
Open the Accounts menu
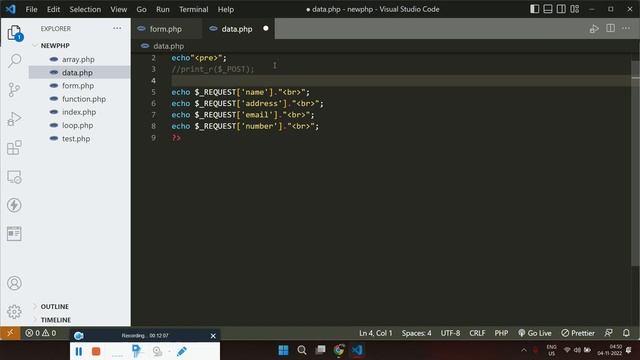(x=14, y=283)
